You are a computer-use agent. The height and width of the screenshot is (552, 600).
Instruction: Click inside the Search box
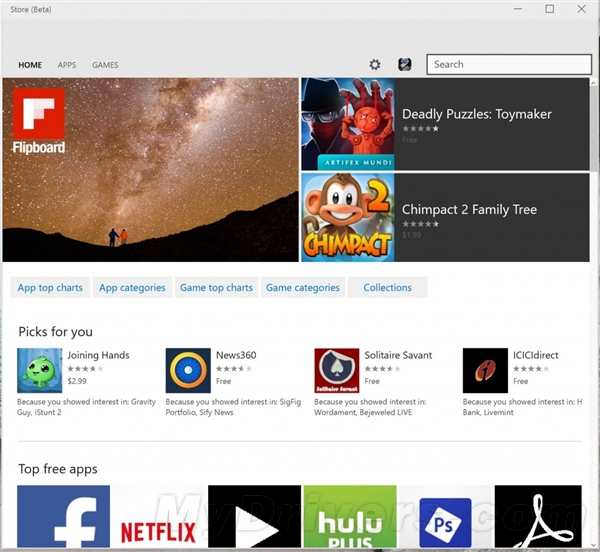pyautogui.click(x=509, y=64)
